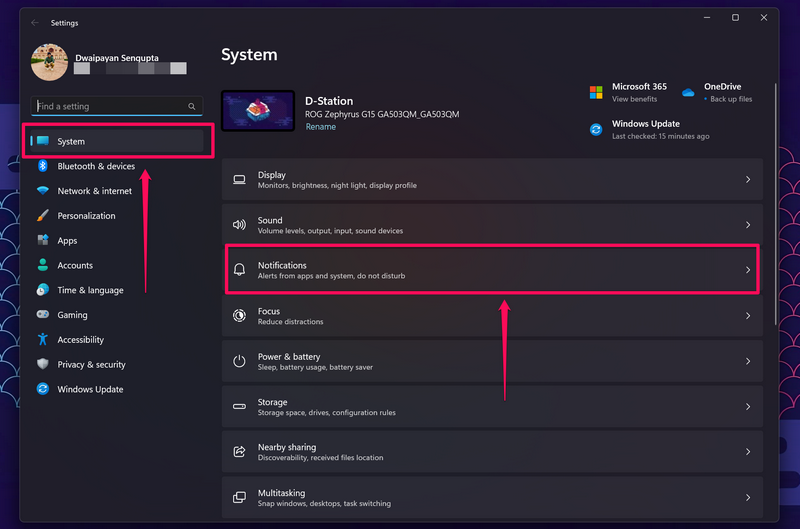This screenshot has height=529, width=800.
Task: Click the Microsoft 365 logo icon
Action: [595, 92]
